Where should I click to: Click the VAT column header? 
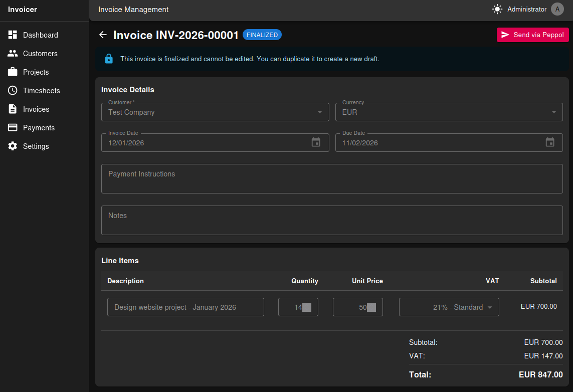coord(492,281)
